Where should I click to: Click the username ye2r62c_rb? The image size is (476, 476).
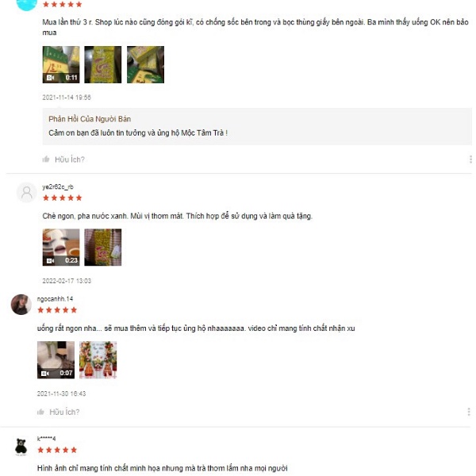tap(58, 187)
